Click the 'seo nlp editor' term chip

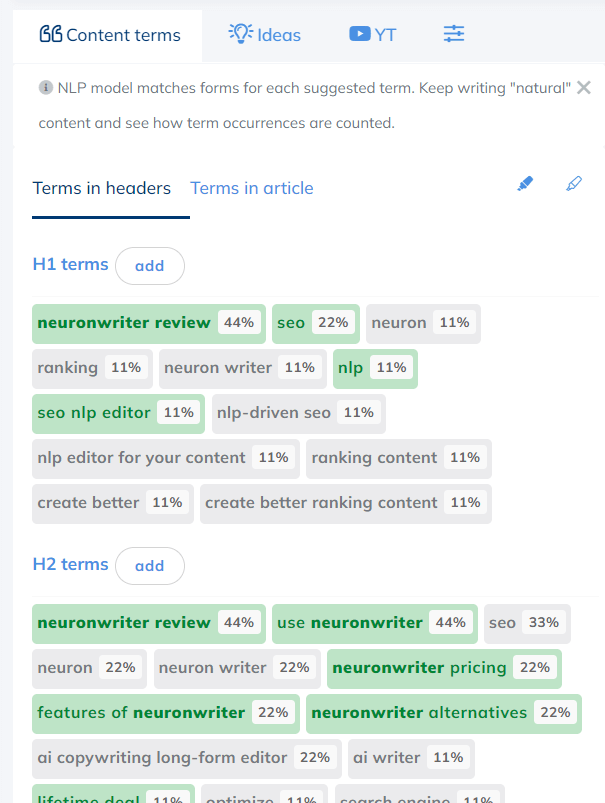117,412
